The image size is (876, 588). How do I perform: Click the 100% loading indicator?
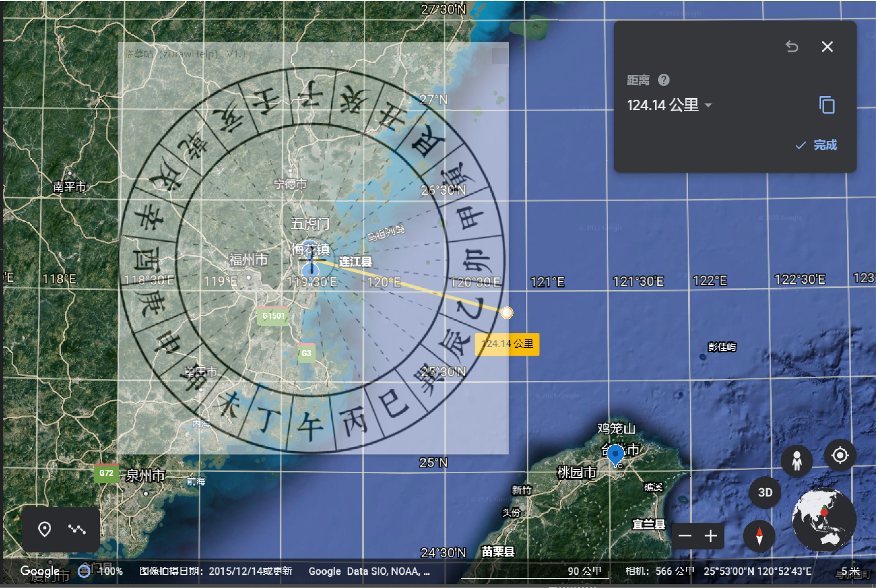click(x=101, y=571)
